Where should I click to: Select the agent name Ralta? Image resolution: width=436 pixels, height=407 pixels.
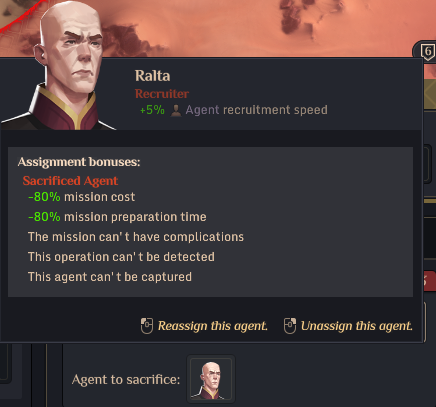pos(152,76)
